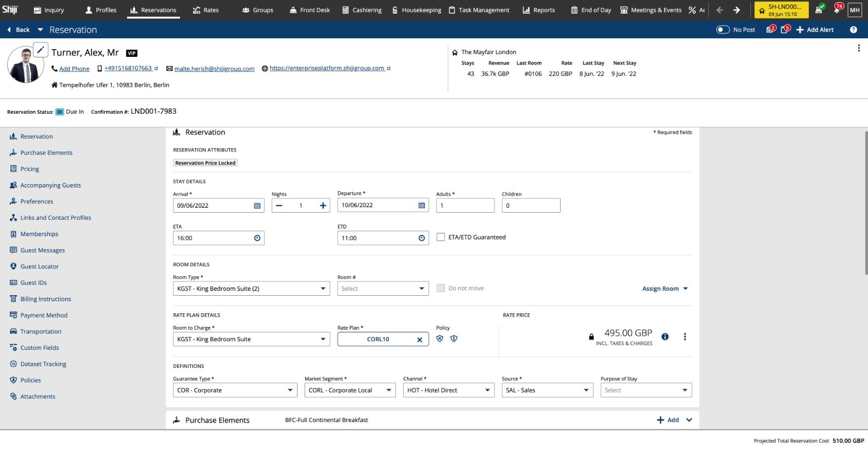Toggle the No Post switch
This screenshot has width=868, height=451.
tap(723, 30)
